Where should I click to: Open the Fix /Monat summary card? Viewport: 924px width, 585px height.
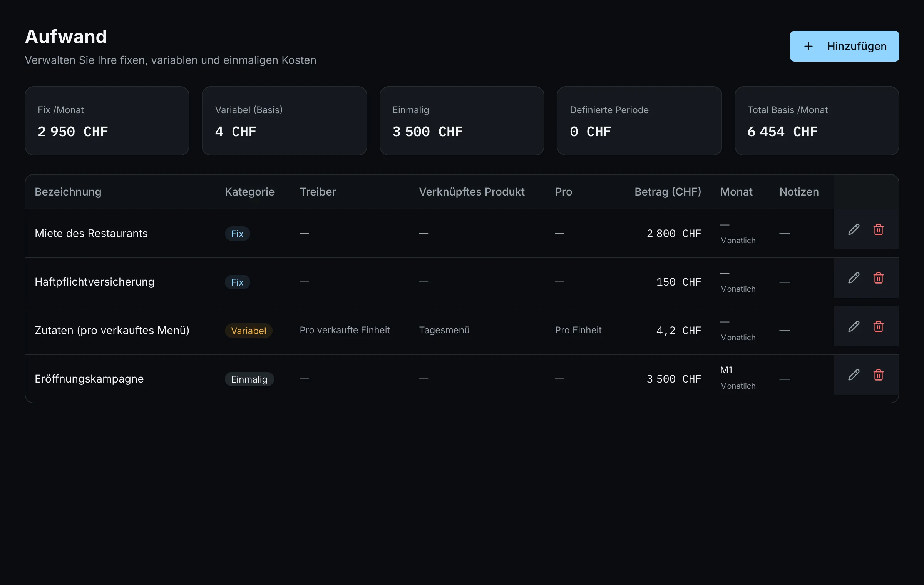[x=107, y=121]
